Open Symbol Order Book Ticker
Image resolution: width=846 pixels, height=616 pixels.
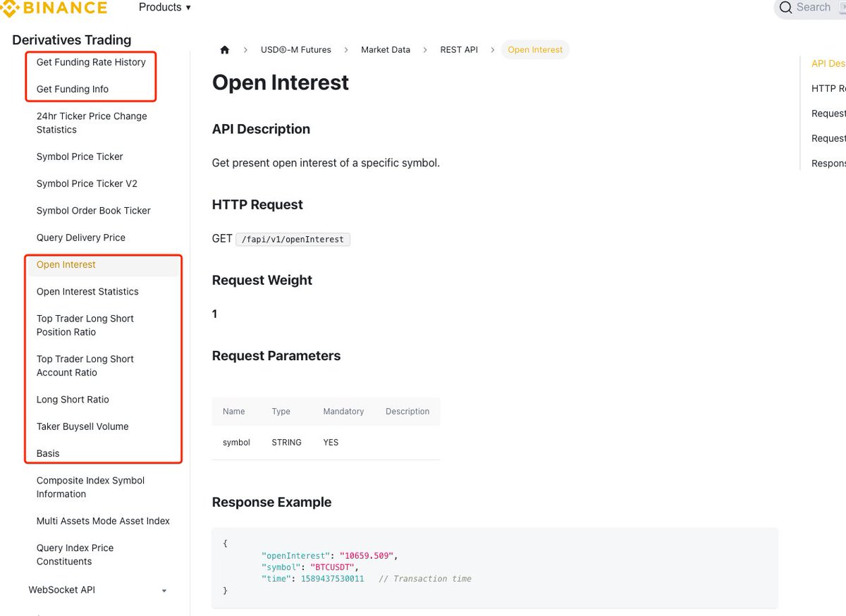point(93,210)
